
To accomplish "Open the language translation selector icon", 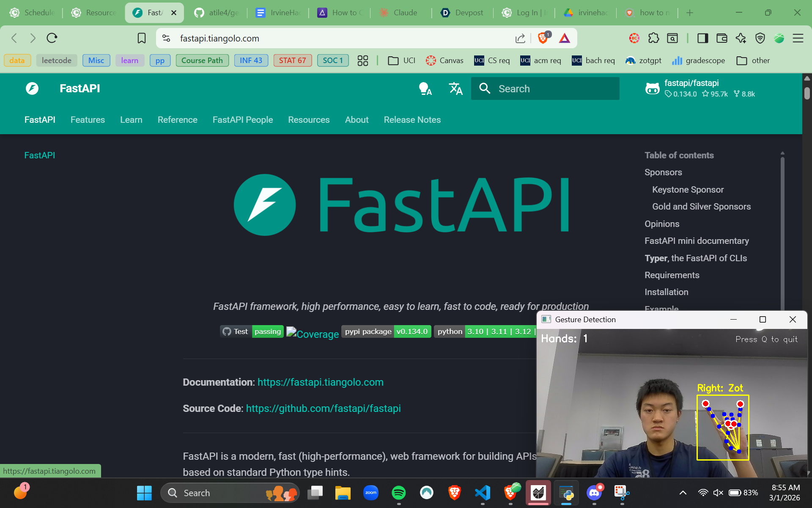I will [x=455, y=88].
